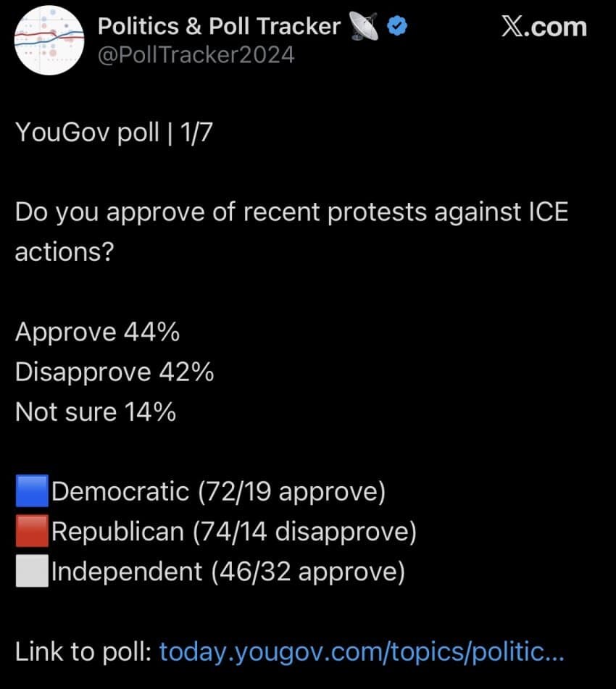
Task: Select the poll question about ICE protests
Action: (290, 232)
